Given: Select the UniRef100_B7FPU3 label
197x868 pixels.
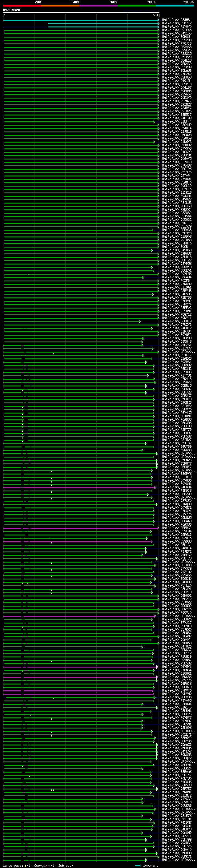Looking at the screenshot, I should 176,338.
